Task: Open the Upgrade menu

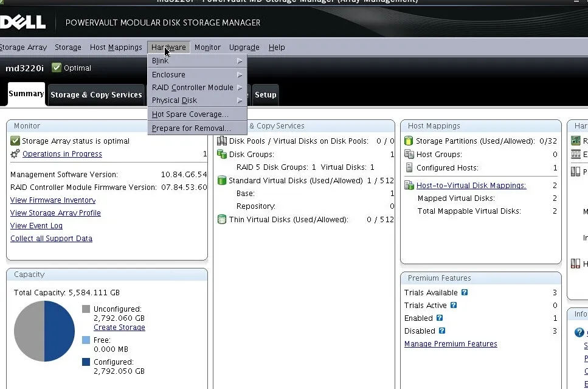Action: point(244,47)
